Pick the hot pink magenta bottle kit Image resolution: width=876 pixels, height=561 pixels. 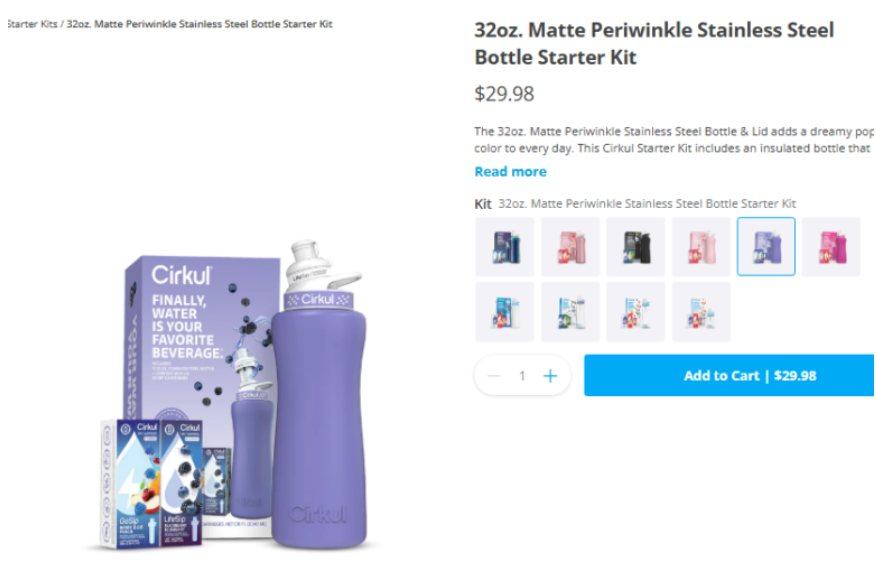(831, 246)
